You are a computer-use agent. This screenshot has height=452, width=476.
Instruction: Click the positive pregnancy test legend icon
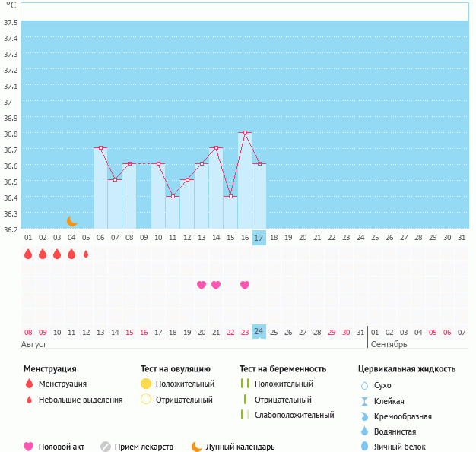(245, 384)
